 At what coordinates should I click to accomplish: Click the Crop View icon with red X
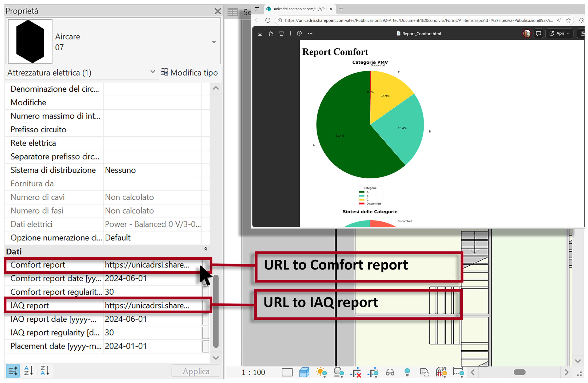356,372
